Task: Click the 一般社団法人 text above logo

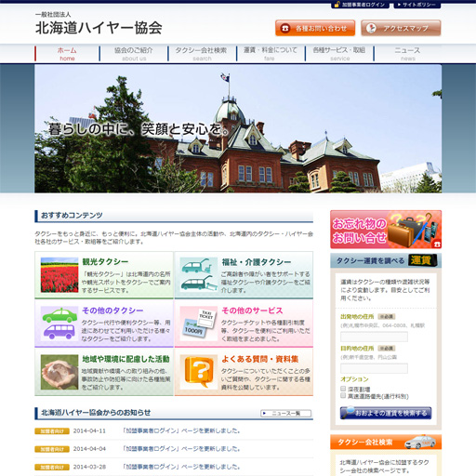Action: pyautogui.click(x=53, y=14)
